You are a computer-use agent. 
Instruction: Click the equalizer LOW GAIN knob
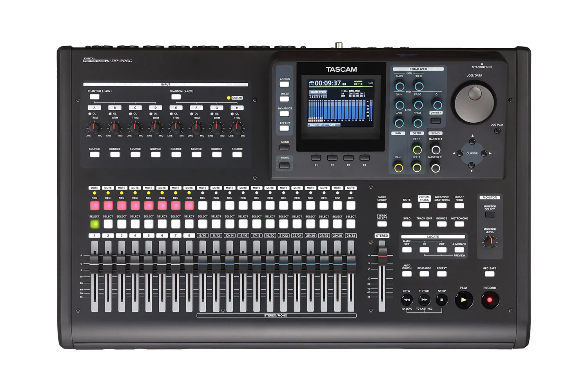pos(399,123)
